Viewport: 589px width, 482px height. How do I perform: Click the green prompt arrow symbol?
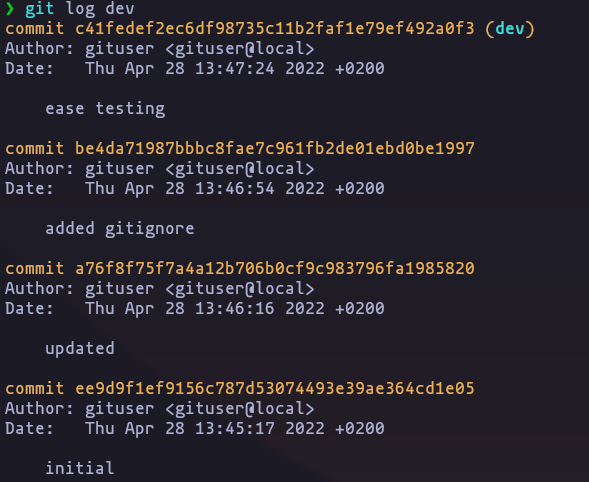click(x=10, y=8)
